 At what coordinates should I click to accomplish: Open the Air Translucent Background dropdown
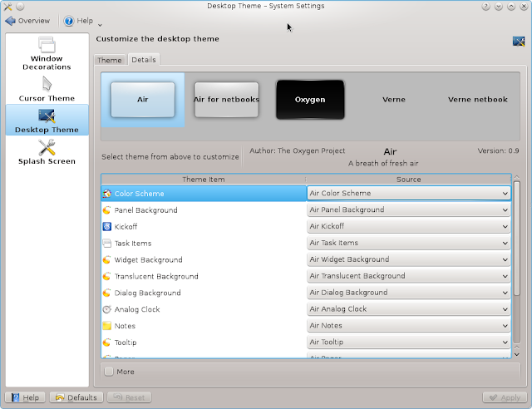(409, 276)
